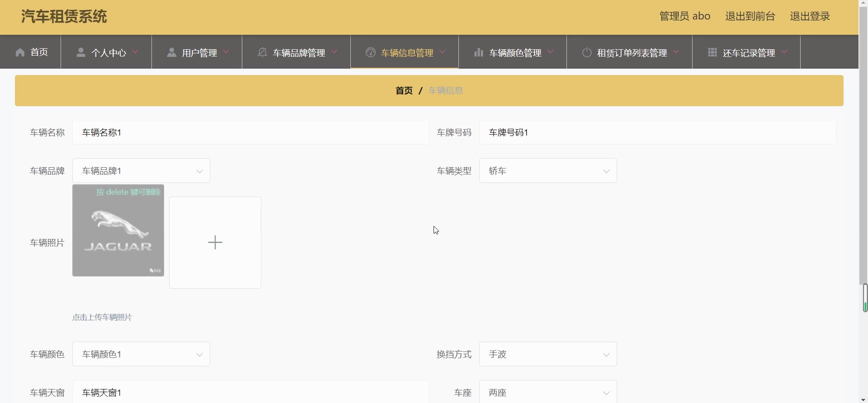Select the Jaguar vehicle photo thumbnail
Viewport: 868px width, 403px height.
click(x=118, y=230)
